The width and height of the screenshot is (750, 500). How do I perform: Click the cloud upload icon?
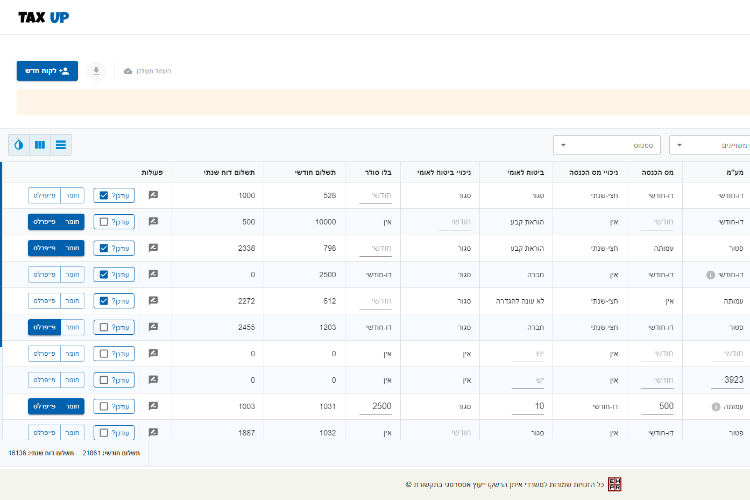[x=128, y=71]
